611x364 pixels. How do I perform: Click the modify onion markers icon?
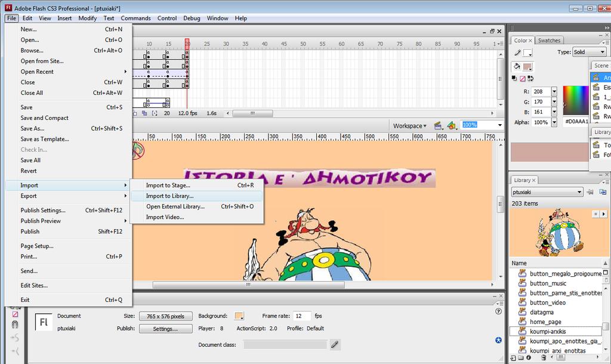[155, 113]
